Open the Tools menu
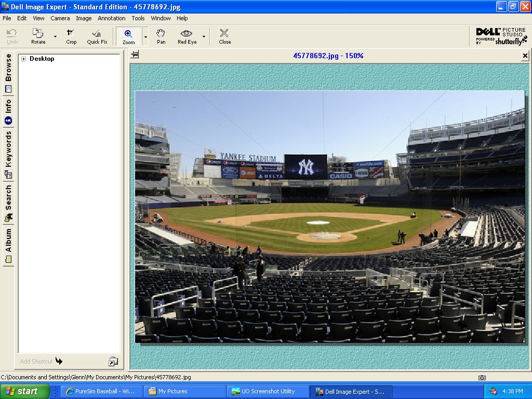 [x=138, y=18]
